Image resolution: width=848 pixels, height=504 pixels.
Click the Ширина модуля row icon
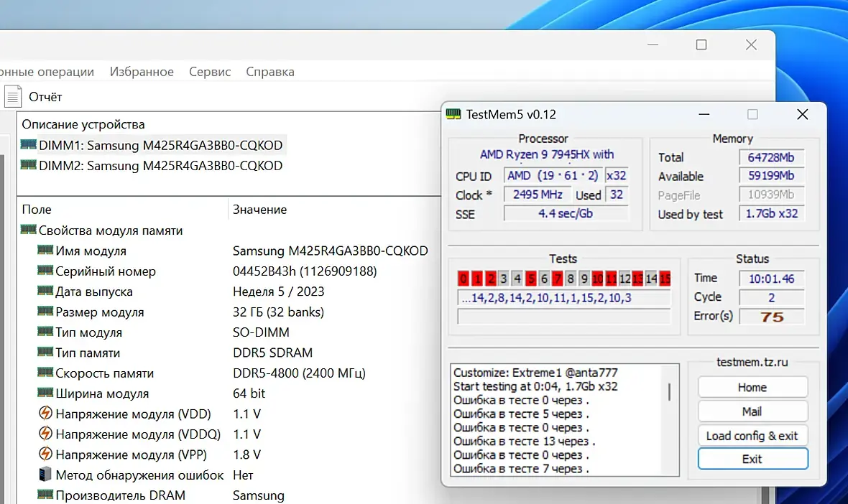[x=45, y=393]
